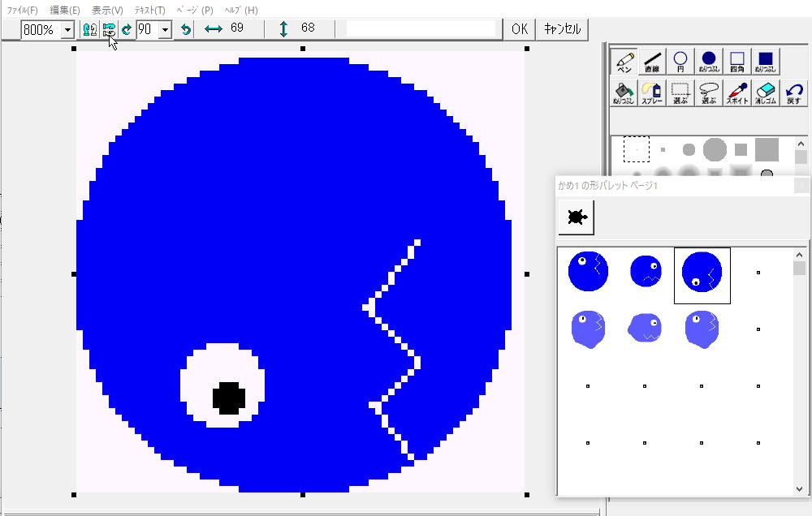Click the black turtle shape icon

pyautogui.click(x=577, y=217)
